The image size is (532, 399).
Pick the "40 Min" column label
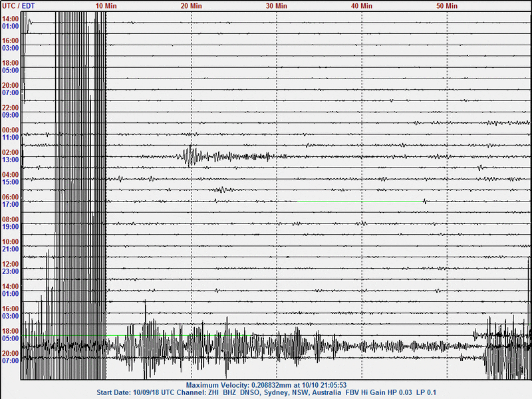(x=361, y=6)
